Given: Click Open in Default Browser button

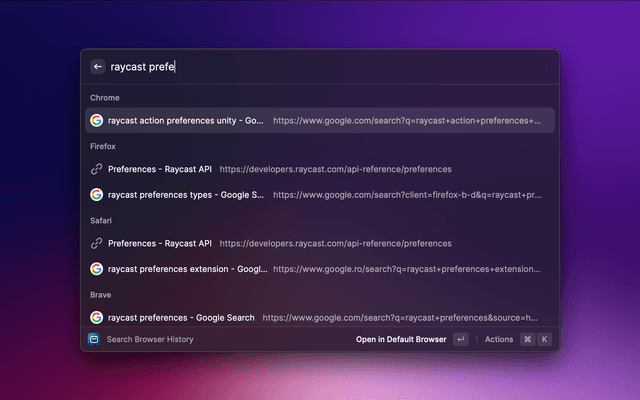Looking at the screenshot, I should [x=400, y=339].
